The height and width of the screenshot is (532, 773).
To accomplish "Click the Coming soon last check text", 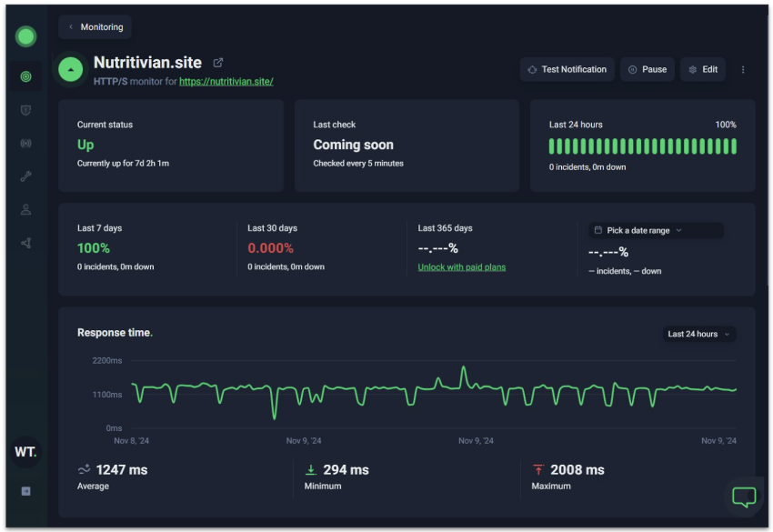I will (x=354, y=145).
